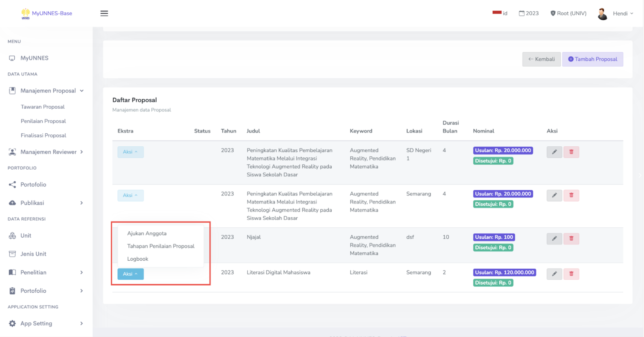Open Aksi dropdown in first proposal row
The width and height of the screenshot is (644, 337).
[x=130, y=152]
